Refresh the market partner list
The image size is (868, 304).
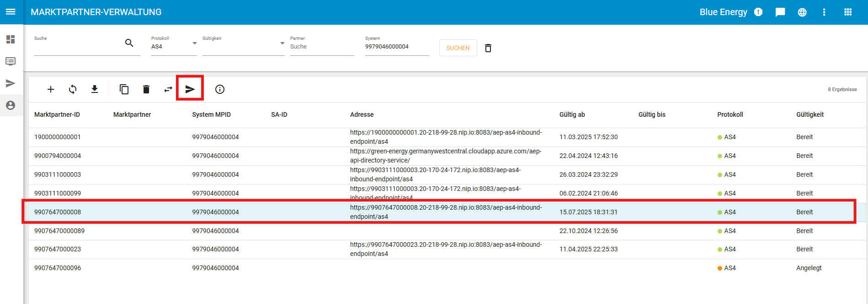pyautogui.click(x=73, y=89)
